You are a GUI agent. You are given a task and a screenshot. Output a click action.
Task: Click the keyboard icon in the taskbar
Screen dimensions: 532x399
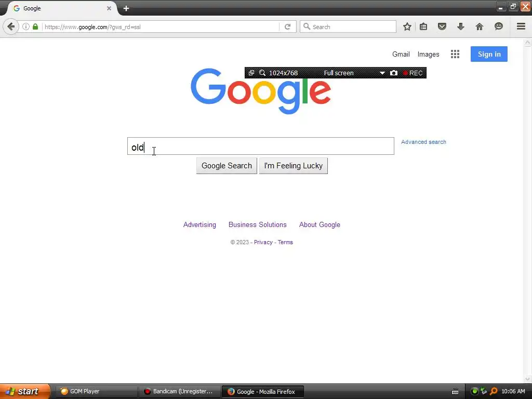tap(455, 392)
